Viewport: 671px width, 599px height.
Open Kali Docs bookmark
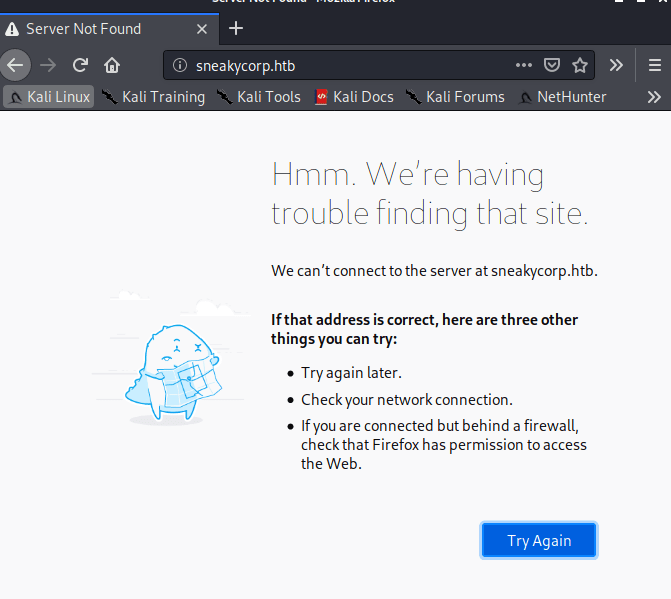(x=354, y=97)
